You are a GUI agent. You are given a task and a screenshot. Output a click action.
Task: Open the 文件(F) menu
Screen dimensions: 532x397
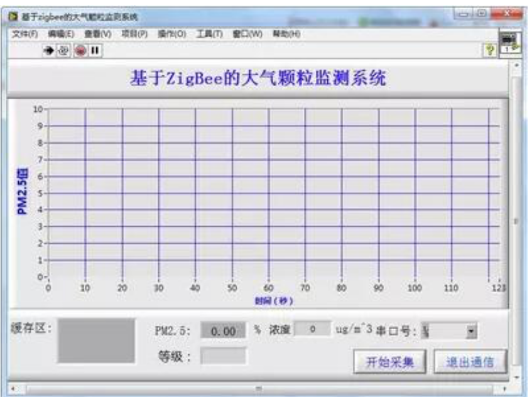click(x=24, y=33)
